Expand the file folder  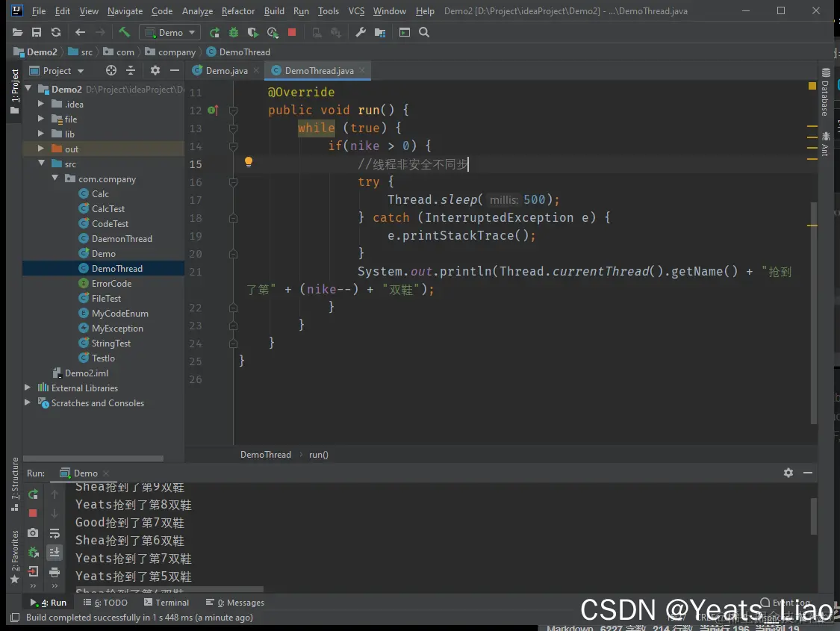41,119
